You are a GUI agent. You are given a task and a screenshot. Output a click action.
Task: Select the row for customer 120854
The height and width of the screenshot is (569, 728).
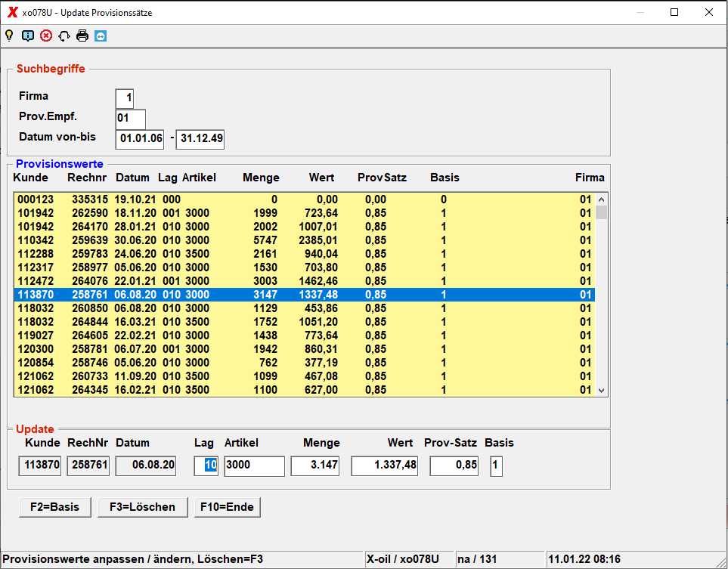point(305,363)
